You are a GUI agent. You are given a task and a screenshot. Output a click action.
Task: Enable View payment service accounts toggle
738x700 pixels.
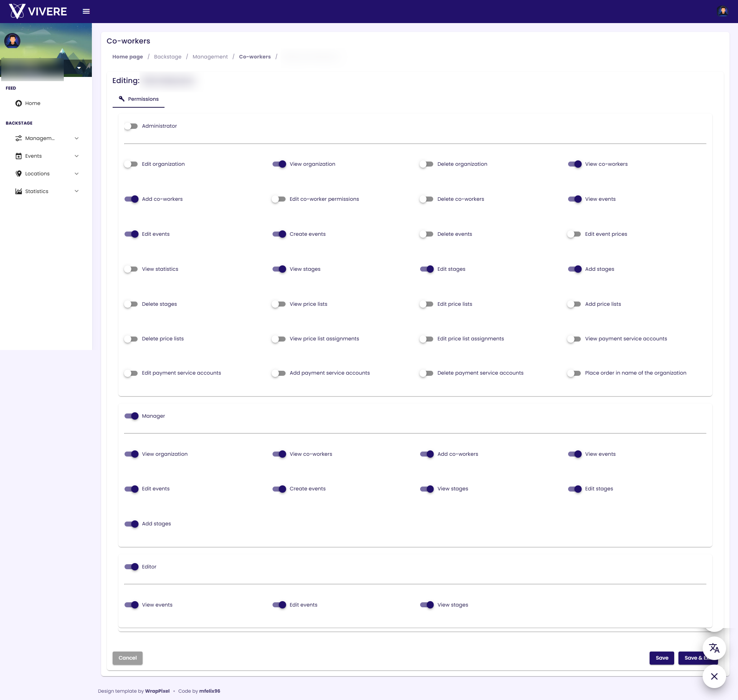tap(574, 339)
